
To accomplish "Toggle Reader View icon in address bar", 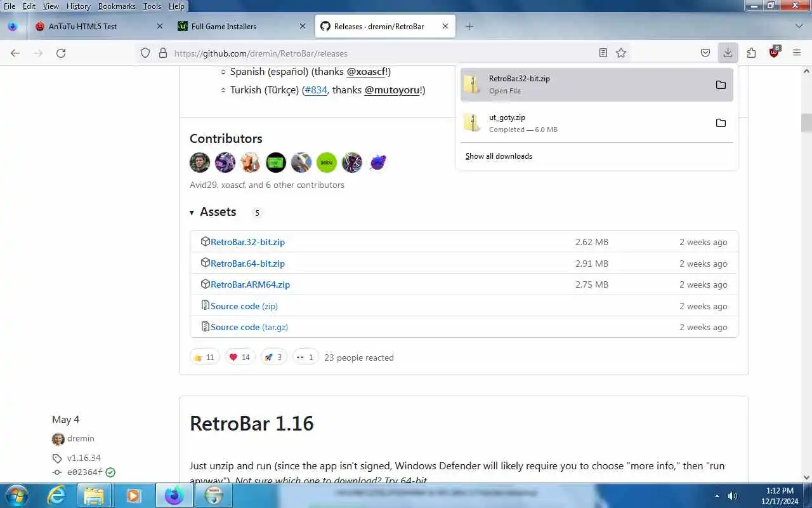I will [x=603, y=53].
